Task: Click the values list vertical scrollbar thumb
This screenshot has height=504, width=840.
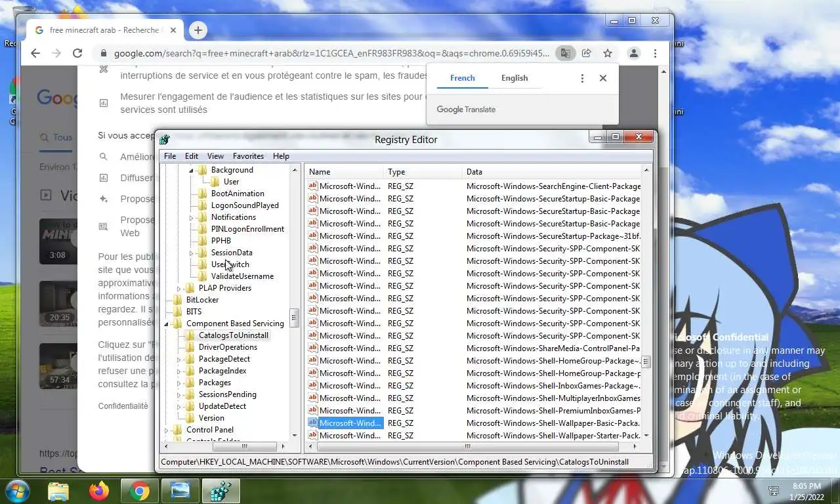Action: point(646,362)
